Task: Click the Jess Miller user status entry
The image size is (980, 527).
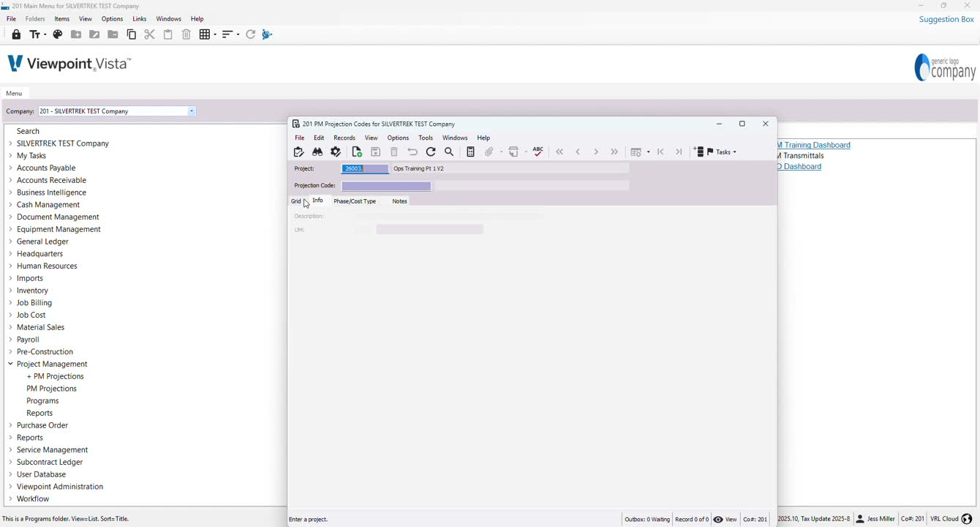Action: point(875,519)
